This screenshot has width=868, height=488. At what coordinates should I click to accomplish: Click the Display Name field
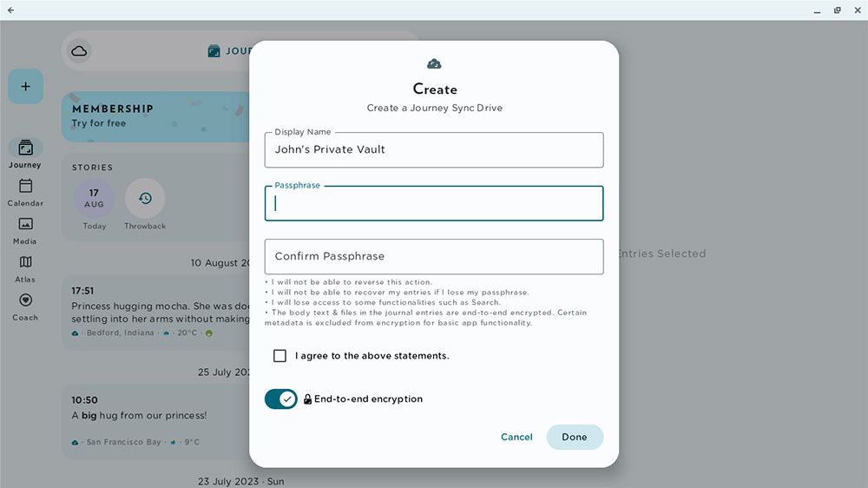(434, 149)
